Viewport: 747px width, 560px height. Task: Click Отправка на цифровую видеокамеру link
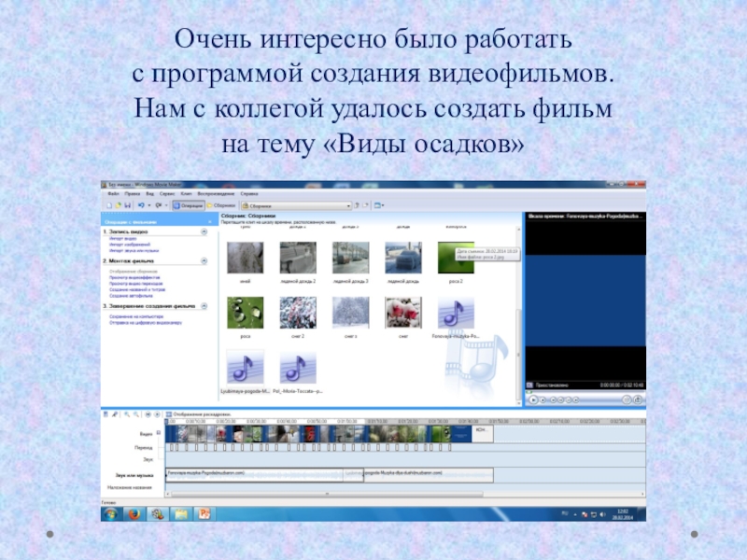pos(146,322)
